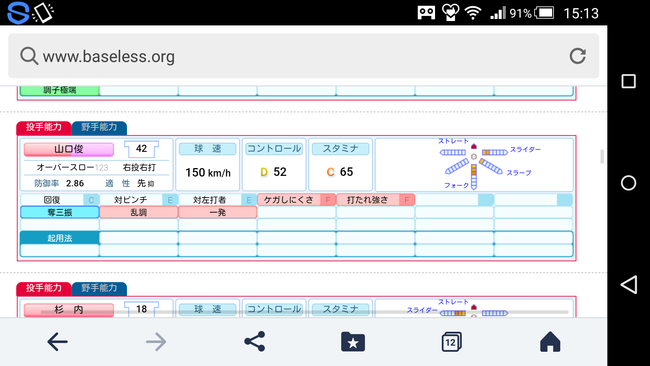Tap コントロール header in 山口俊 card
The height and width of the screenshot is (366, 650).
[274, 149]
